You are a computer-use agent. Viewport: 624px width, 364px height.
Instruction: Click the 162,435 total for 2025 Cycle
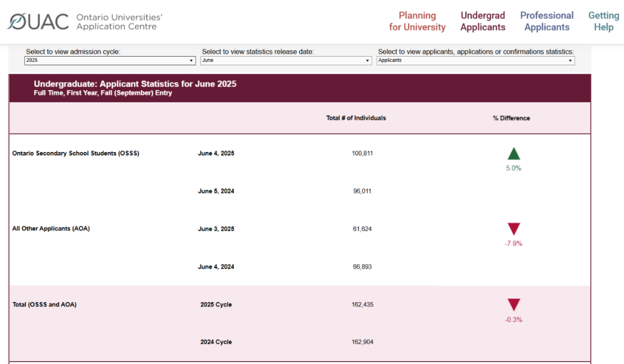pos(362,304)
